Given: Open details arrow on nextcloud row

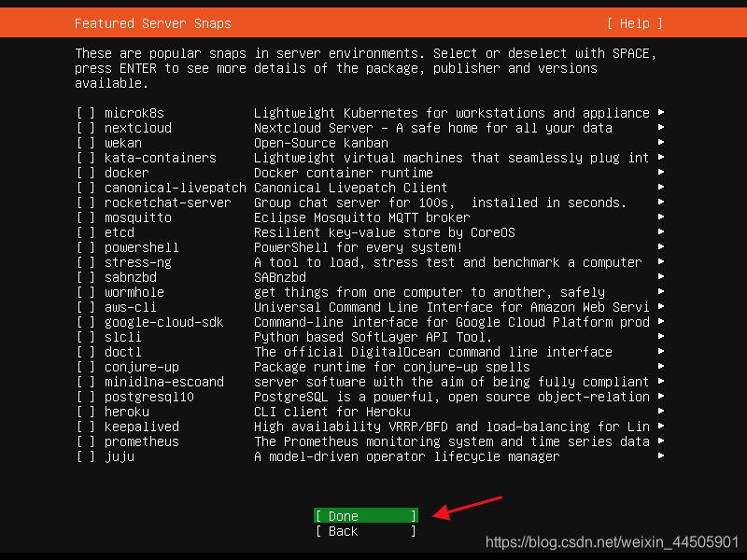Looking at the screenshot, I should point(661,127).
